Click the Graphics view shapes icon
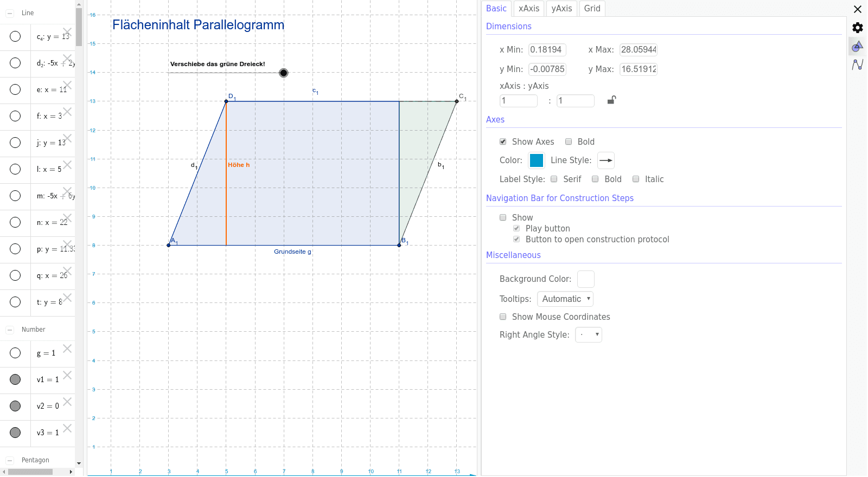This screenshot has height=477, width=868. tap(858, 46)
